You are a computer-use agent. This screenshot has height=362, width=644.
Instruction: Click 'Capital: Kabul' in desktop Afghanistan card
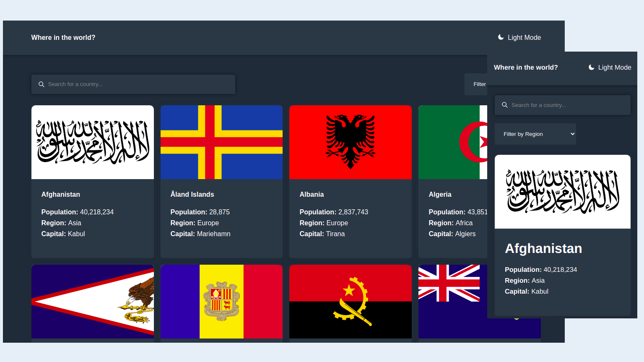pos(63,234)
